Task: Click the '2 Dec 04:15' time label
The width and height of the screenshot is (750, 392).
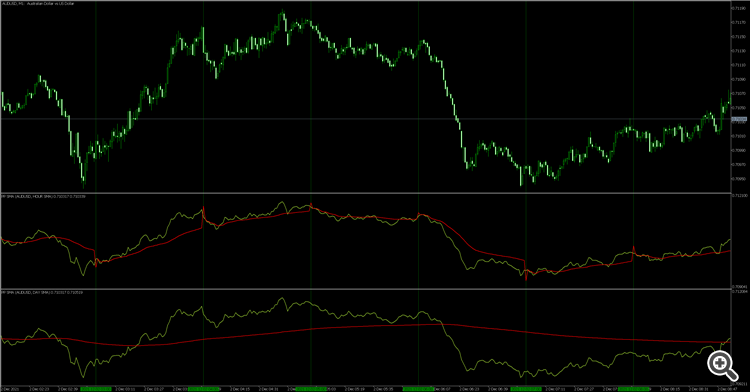Action: [x=240, y=389]
